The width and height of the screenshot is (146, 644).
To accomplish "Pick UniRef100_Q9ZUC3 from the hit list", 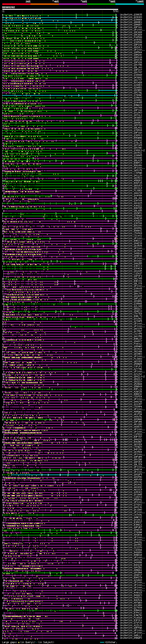I will [131, 48].
